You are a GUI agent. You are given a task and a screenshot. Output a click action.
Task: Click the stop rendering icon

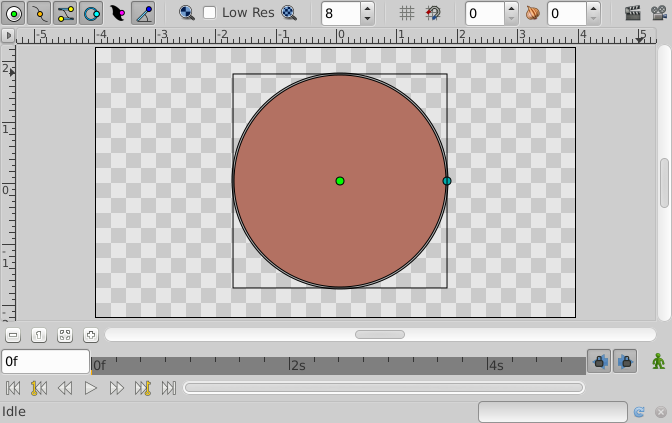click(661, 412)
